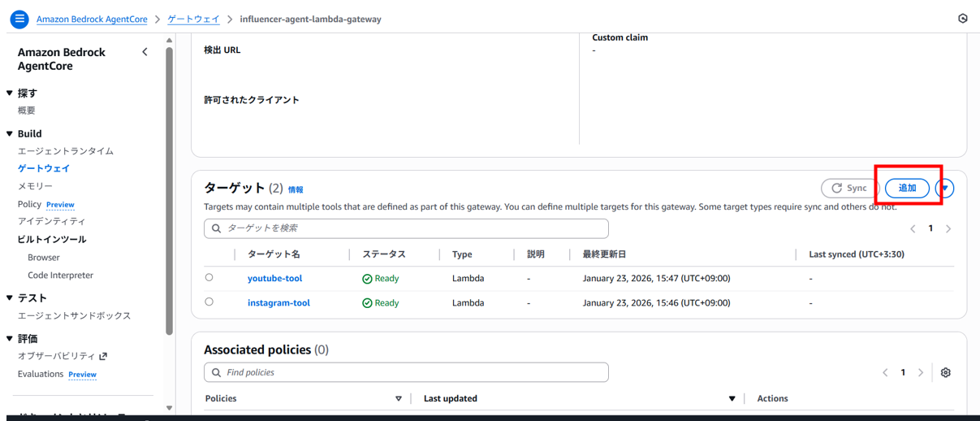Open メモリー in the sidebar
The image size is (980, 421).
pyautogui.click(x=35, y=186)
